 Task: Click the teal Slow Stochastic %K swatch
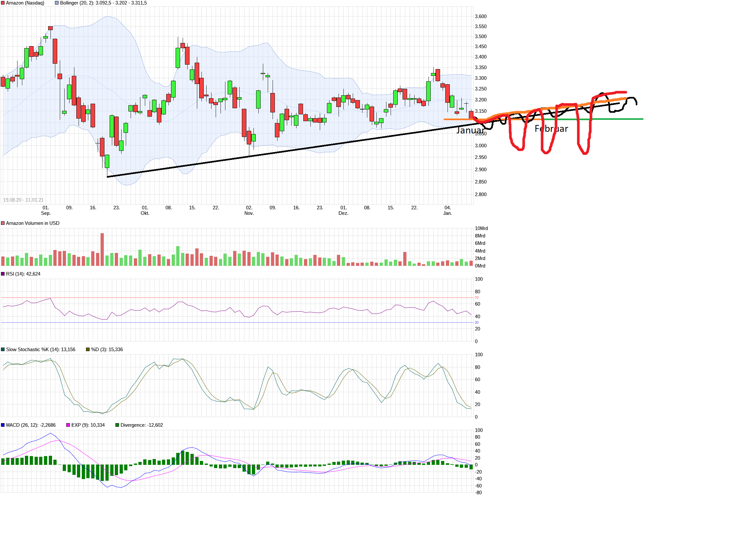click(x=3, y=350)
